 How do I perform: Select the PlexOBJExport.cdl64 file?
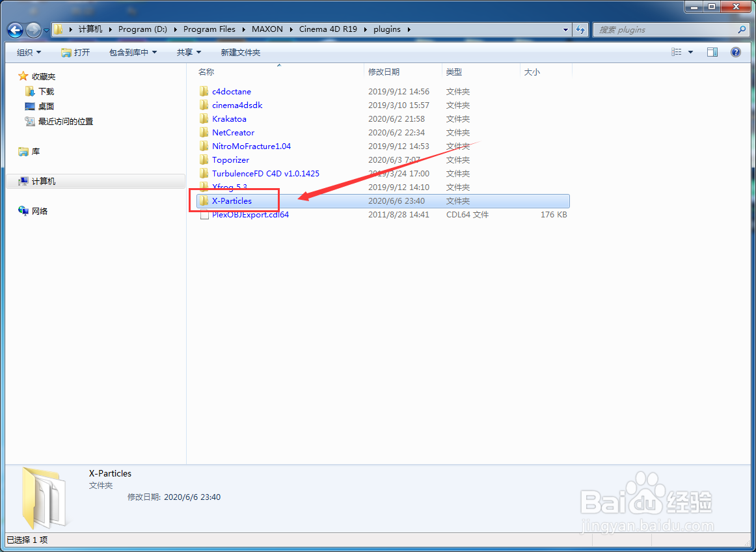click(250, 214)
